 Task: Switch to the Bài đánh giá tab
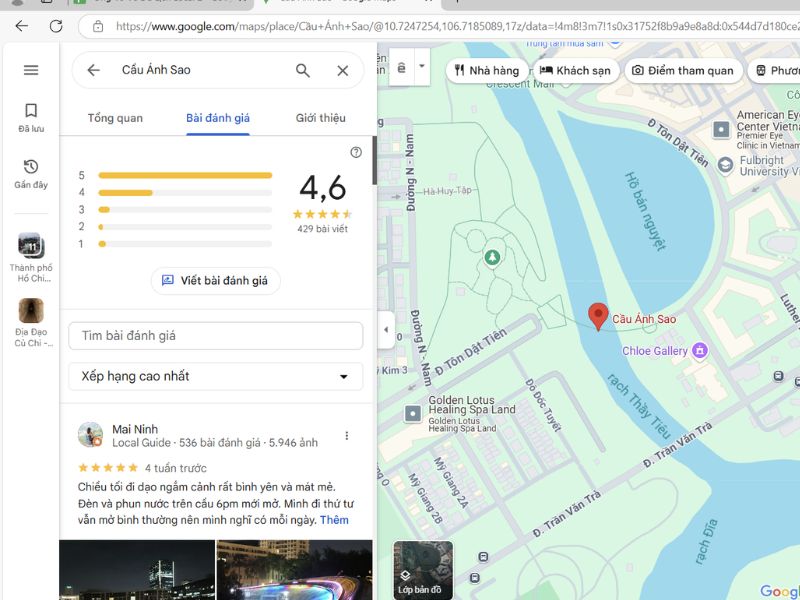pyautogui.click(x=218, y=118)
